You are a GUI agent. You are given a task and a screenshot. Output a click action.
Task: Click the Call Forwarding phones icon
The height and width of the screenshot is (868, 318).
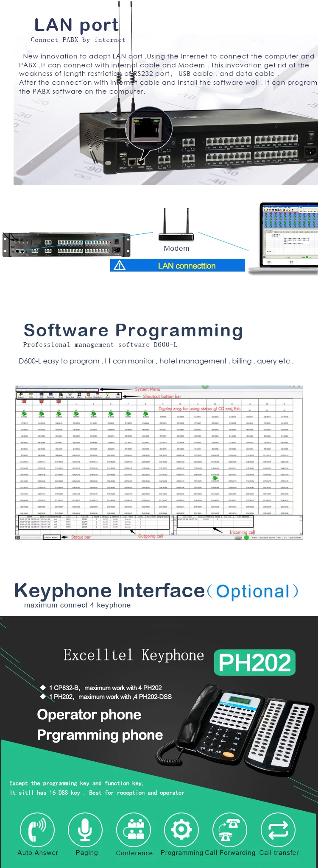pyautogui.click(x=229, y=830)
